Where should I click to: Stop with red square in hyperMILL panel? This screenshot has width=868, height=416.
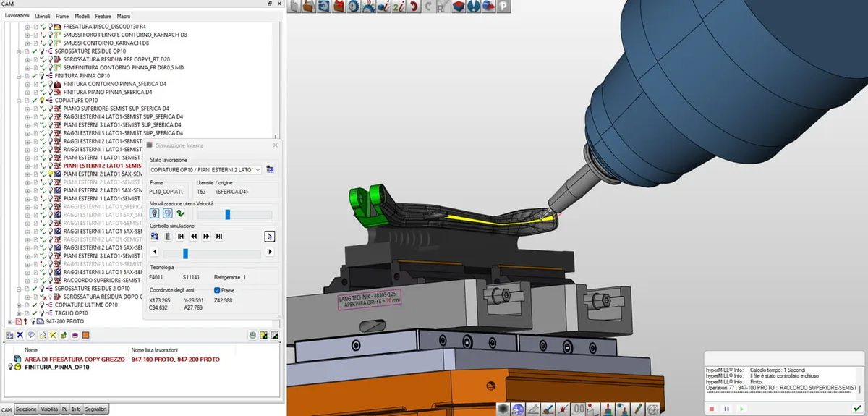[712, 409]
